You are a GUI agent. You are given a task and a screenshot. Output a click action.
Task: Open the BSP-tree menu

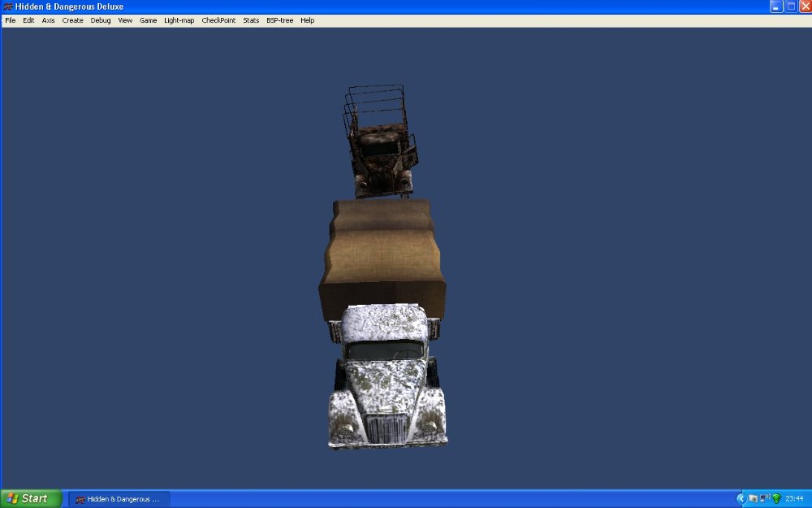[279, 20]
